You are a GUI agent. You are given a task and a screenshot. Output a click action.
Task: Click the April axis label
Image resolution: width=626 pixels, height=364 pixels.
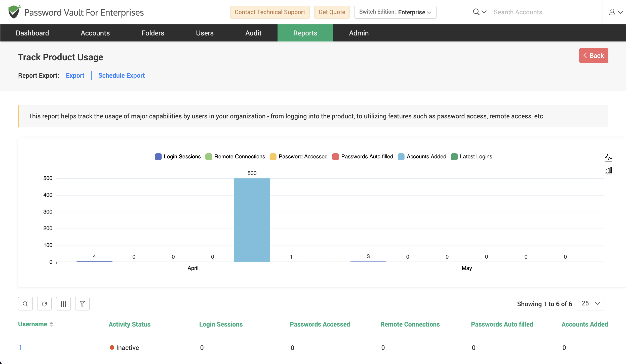coord(193,268)
